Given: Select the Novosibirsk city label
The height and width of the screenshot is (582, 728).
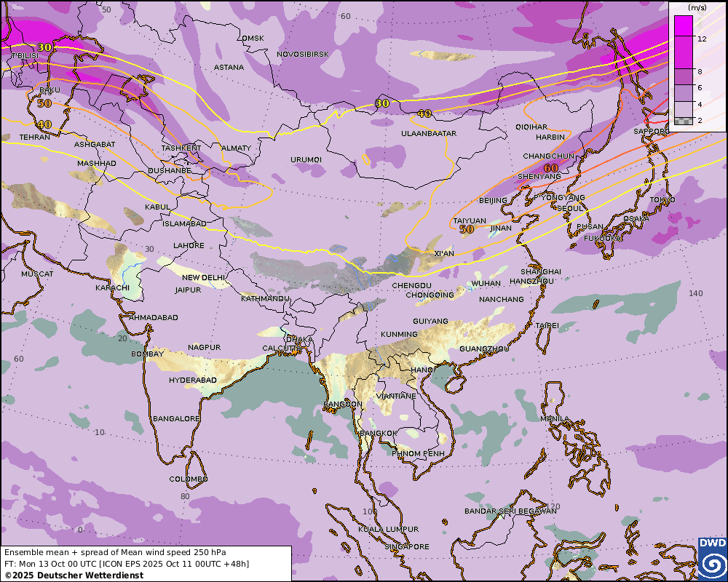Looking at the screenshot, I should point(303,55).
